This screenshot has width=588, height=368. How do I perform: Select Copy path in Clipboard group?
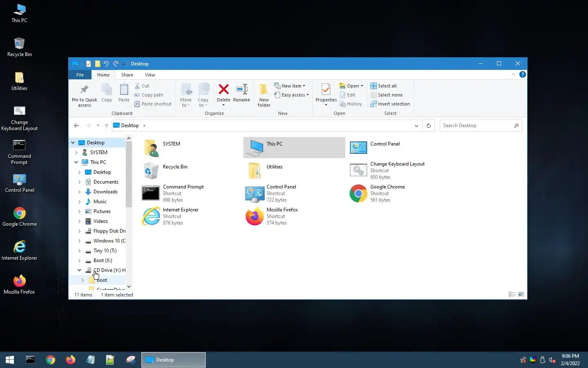[149, 95]
